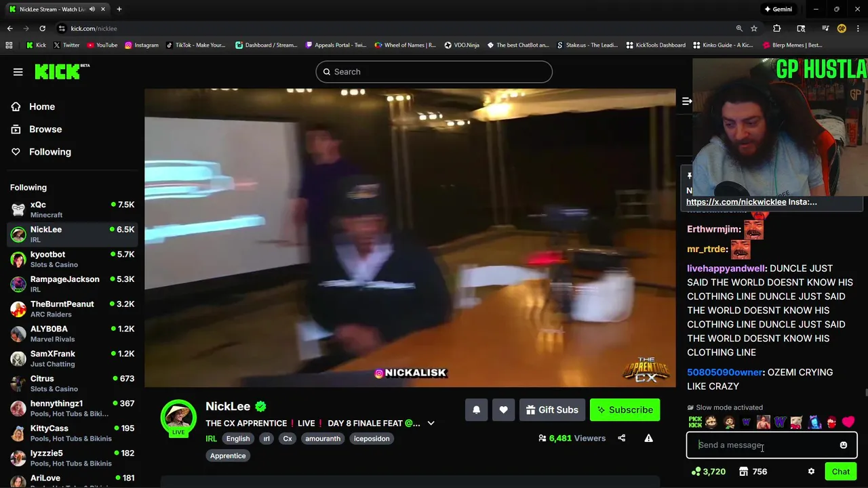Image resolution: width=868 pixels, height=488 pixels.
Task: Open the shop icon showing 756
Action: 753,472
